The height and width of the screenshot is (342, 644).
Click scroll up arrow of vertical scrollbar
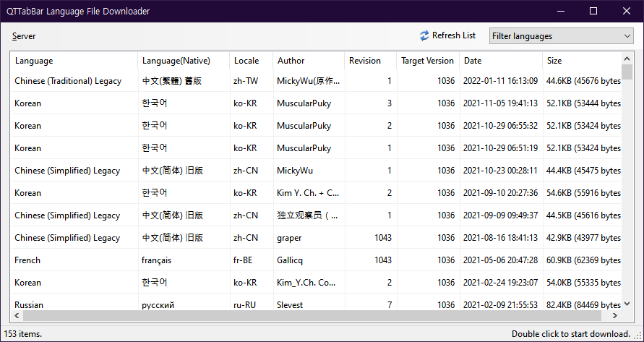(627, 59)
